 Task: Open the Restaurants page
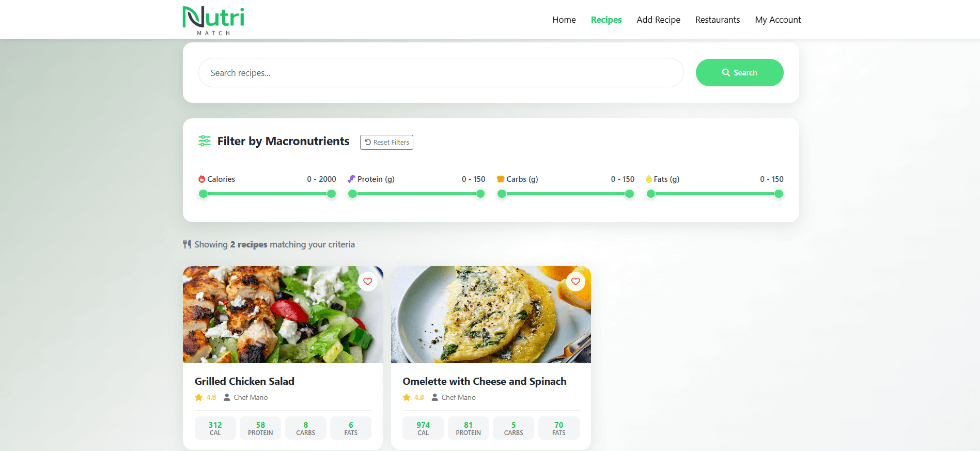pos(718,20)
